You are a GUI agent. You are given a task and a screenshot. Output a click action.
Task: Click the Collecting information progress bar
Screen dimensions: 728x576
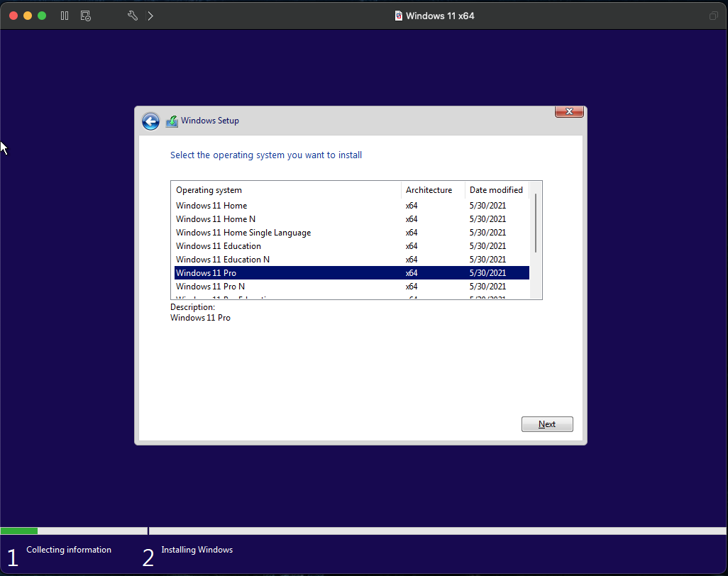pos(74,531)
